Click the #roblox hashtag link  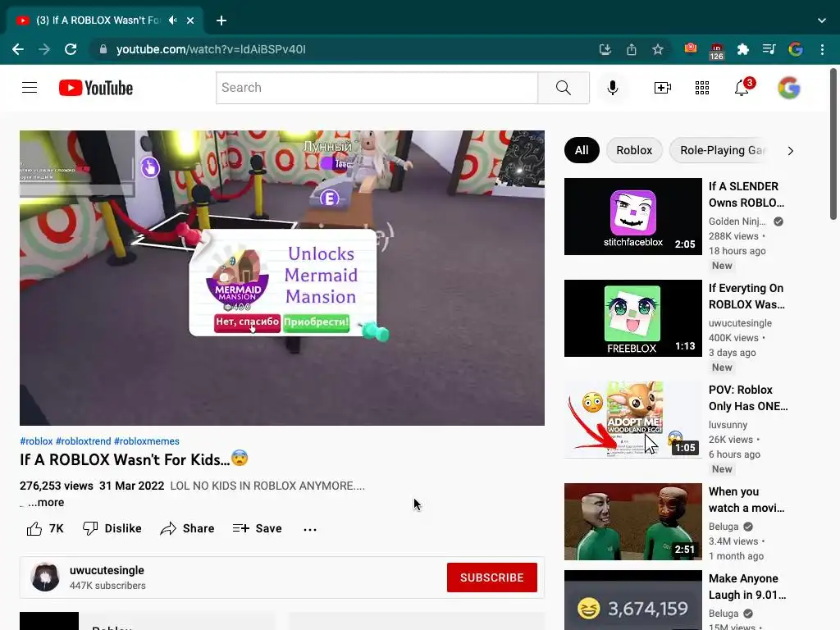click(x=36, y=441)
